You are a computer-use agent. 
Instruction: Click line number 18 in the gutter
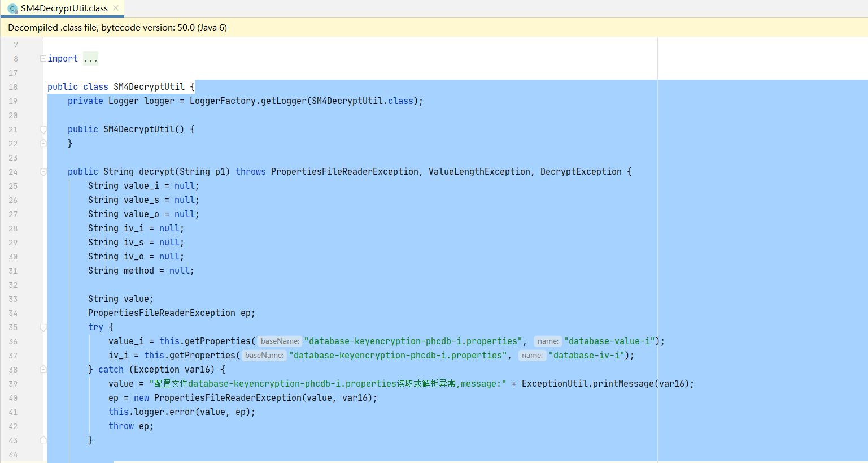tap(13, 87)
